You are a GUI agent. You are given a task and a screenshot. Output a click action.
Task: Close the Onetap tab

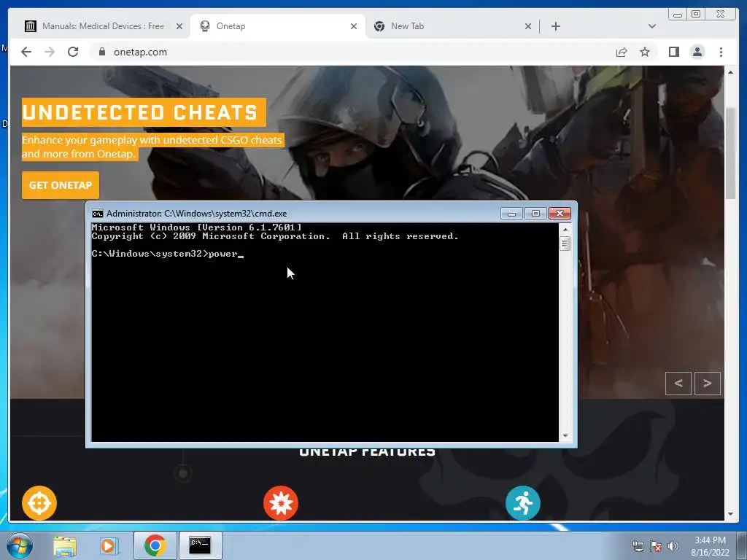click(354, 26)
